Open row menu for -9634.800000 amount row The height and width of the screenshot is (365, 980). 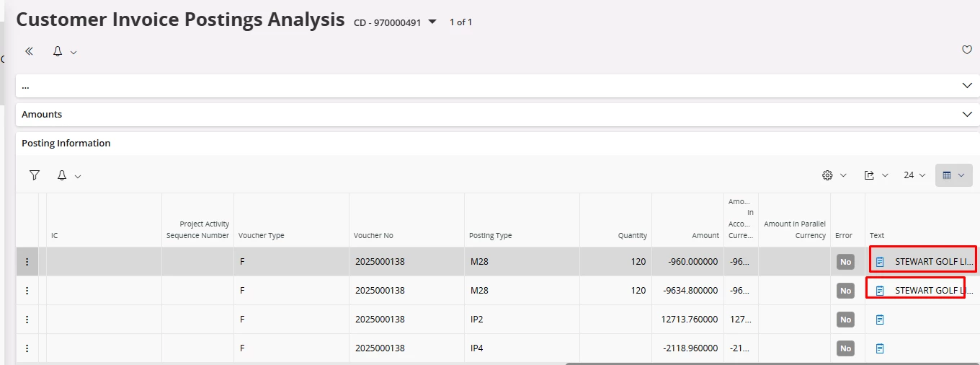click(27, 291)
